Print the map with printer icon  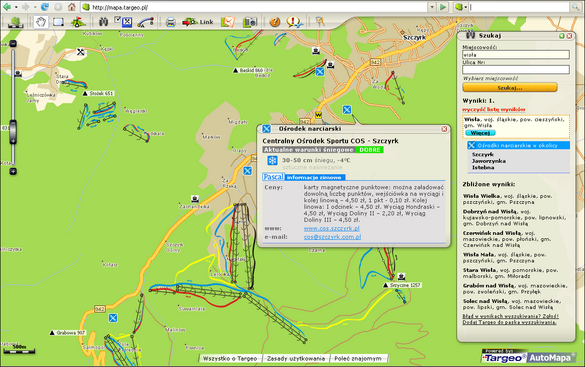point(171,22)
